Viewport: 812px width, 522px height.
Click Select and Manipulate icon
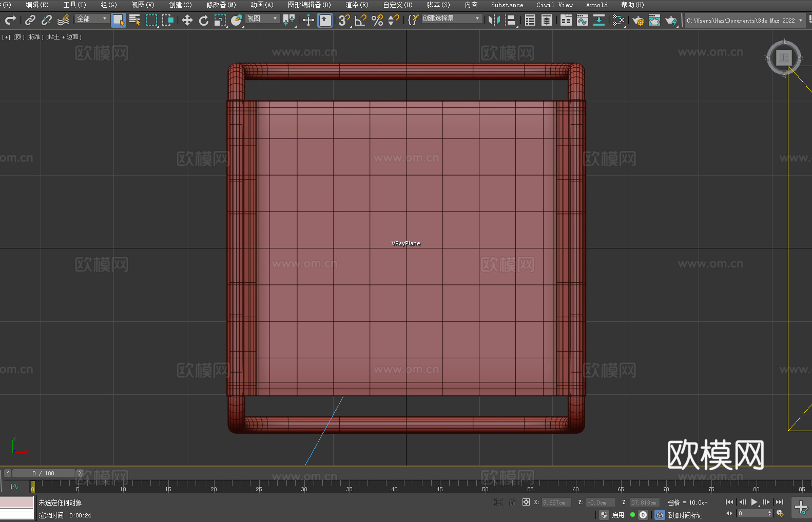(x=308, y=20)
